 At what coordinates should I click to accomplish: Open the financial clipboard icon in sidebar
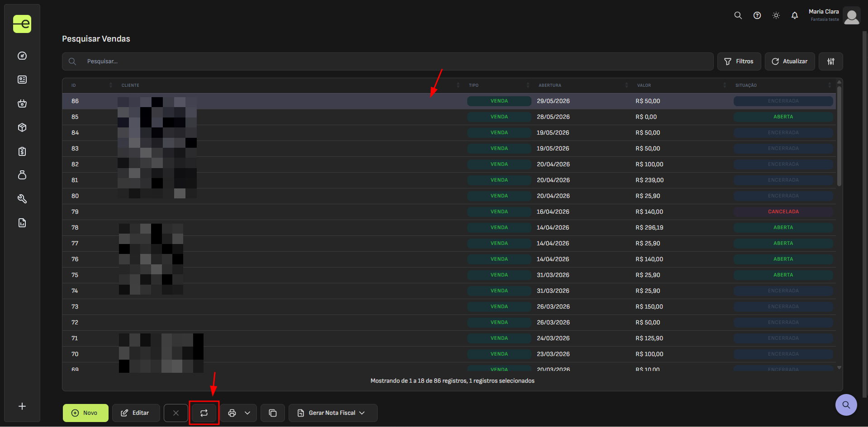point(22,151)
